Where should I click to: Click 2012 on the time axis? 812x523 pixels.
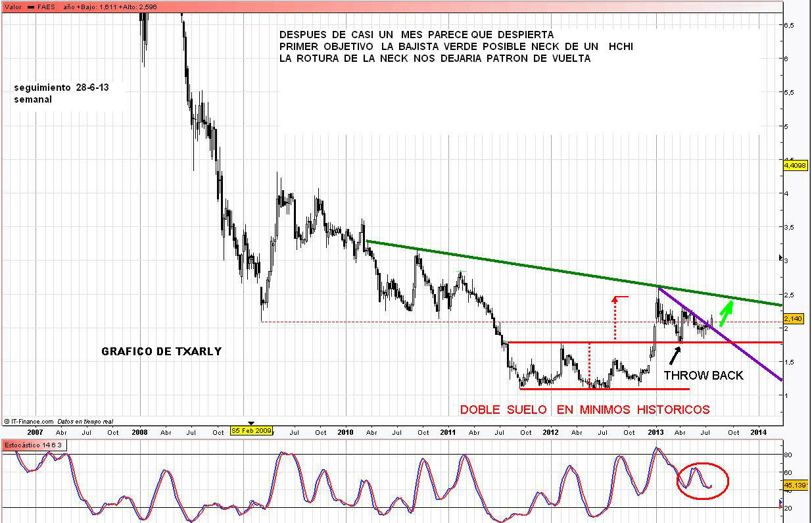point(550,432)
